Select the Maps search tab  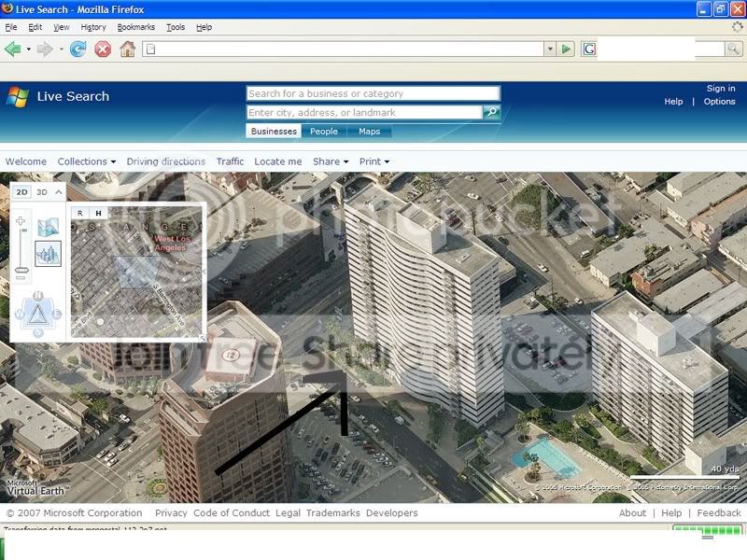[369, 131]
